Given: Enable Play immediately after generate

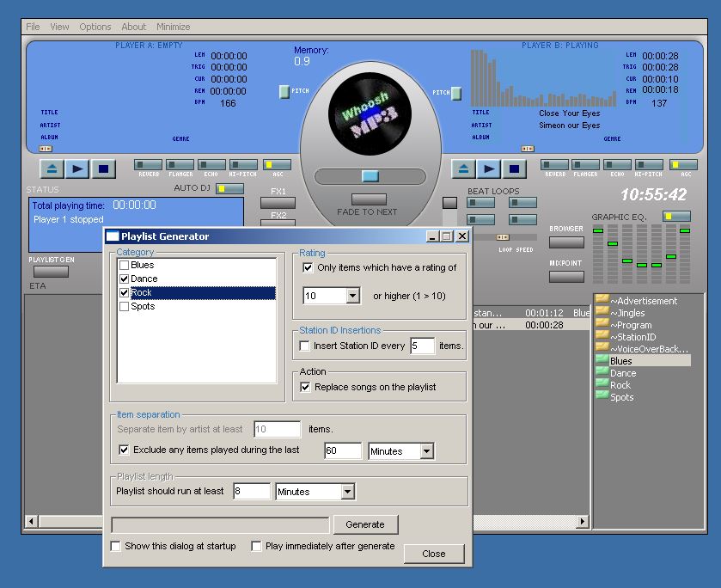Looking at the screenshot, I should [256, 546].
